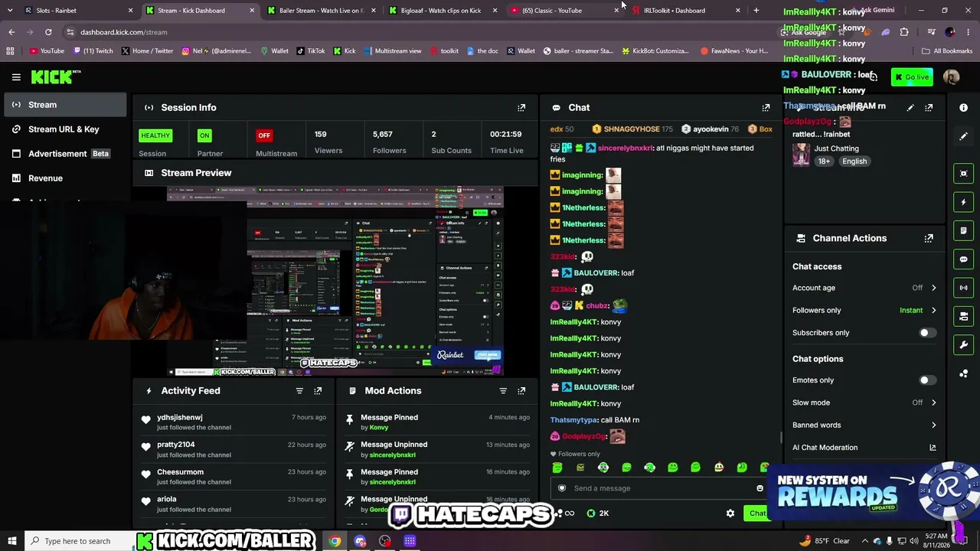The image size is (980, 551).
Task: Open Konvy's profile in Mod Actions
Action: 379,427
